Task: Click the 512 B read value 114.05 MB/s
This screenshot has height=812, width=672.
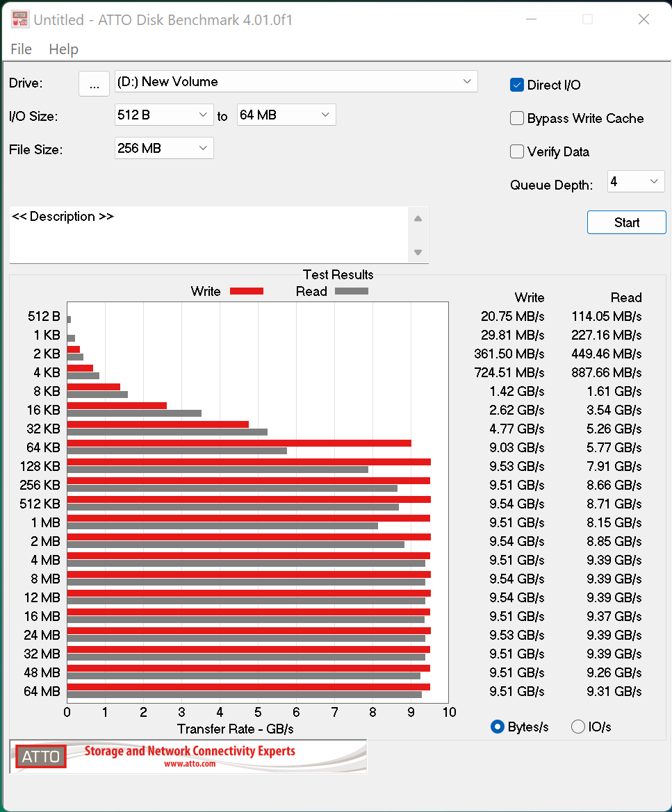Action: (606, 317)
